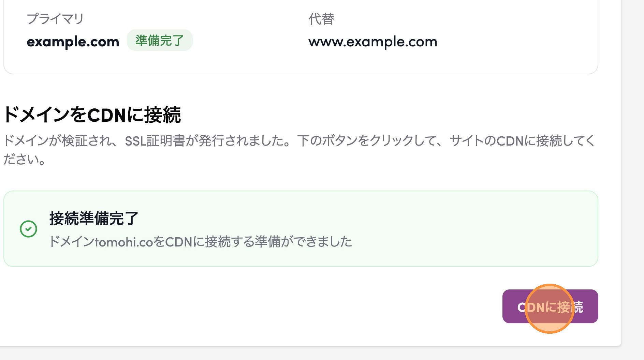Click empty space right of www.example.com
This screenshot has height=360, width=644.
pyautogui.click(x=512, y=42)
